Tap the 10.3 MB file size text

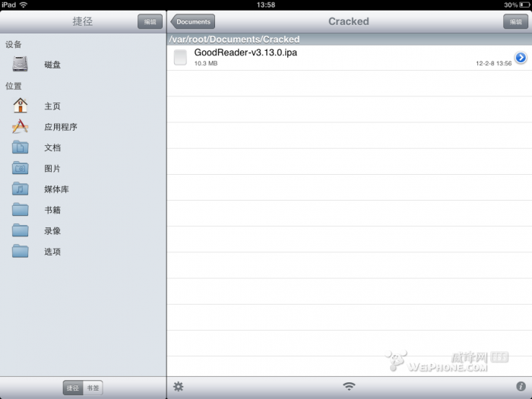[206, 63]
